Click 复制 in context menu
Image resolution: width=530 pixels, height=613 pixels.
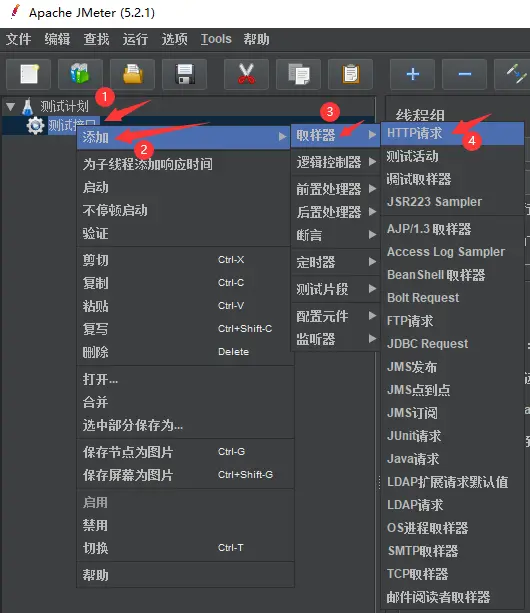pyautogui.click(x=185, y=283)
